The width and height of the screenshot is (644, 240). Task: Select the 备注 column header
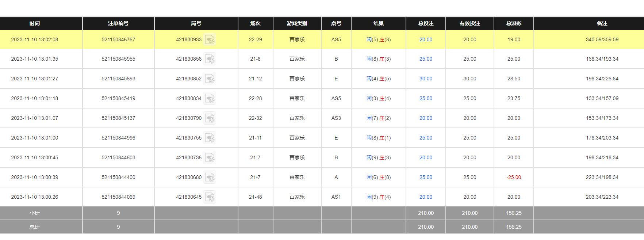602,23
